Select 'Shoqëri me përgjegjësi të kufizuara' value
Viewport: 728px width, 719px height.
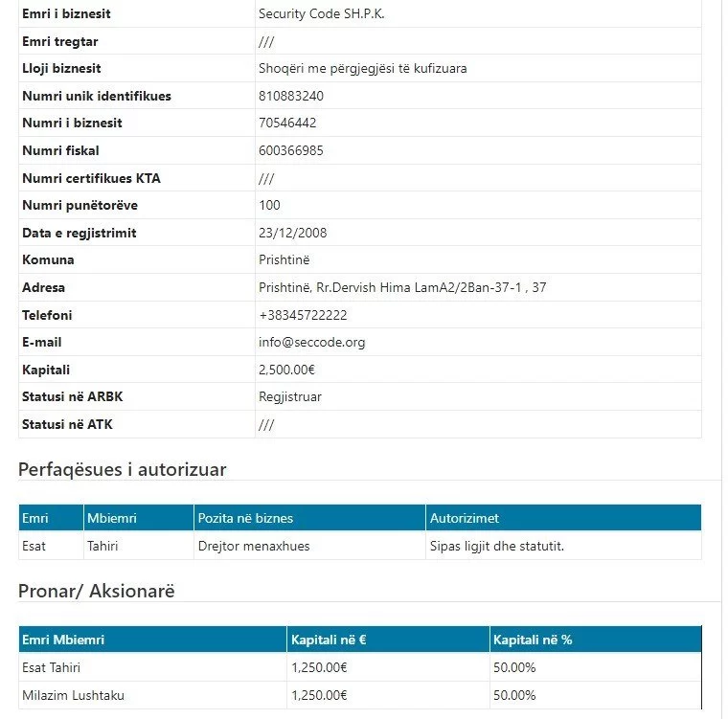tap(363, 69)
